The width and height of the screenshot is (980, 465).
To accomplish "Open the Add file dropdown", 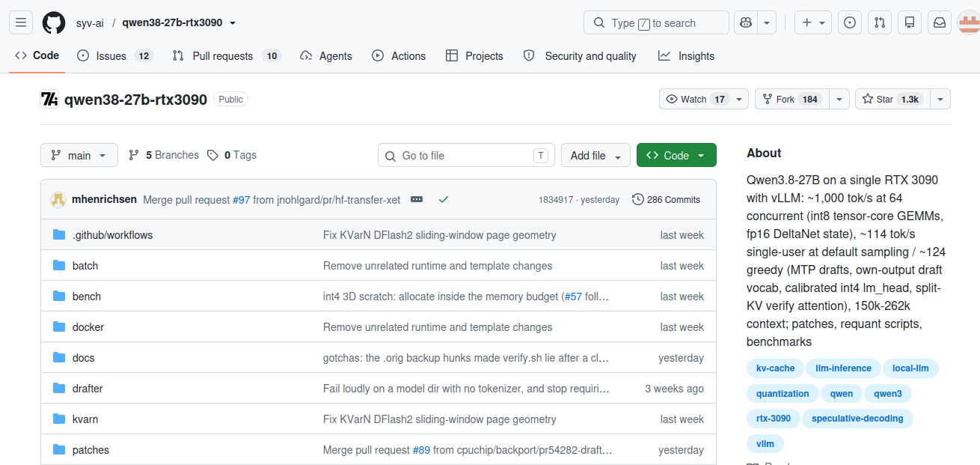I will click(x=595, y=155).
